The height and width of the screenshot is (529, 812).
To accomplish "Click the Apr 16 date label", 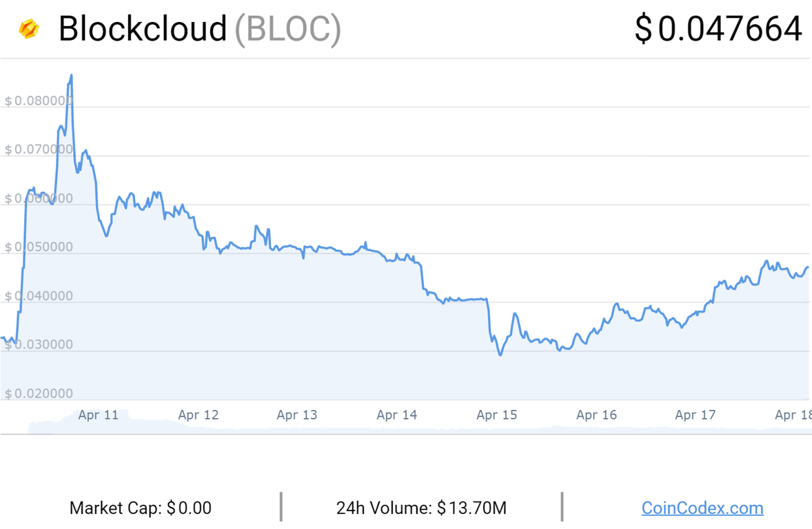I will [596, 415].
